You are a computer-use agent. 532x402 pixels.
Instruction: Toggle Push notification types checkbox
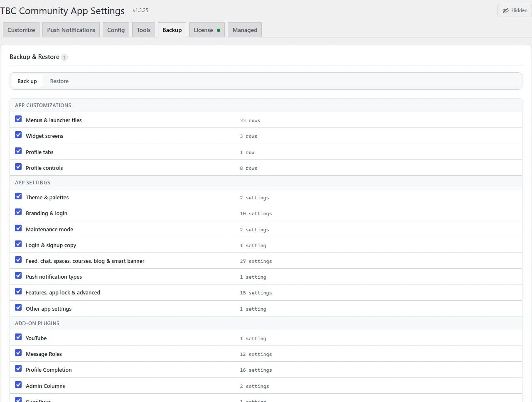(18, 275)
